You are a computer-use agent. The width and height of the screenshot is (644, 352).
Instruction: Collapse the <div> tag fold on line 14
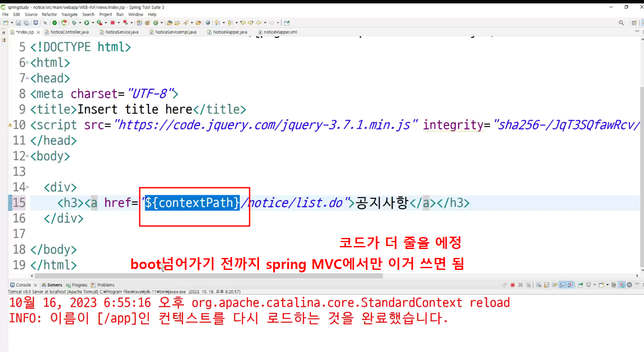coord(27,188)
